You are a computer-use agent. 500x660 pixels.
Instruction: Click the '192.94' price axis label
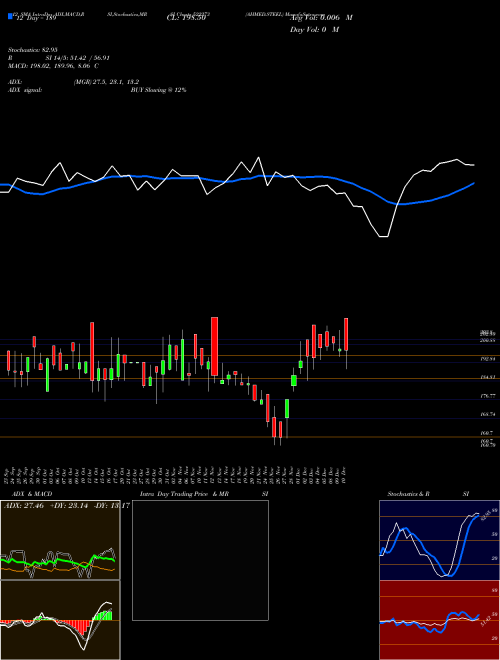pos(487,359)
